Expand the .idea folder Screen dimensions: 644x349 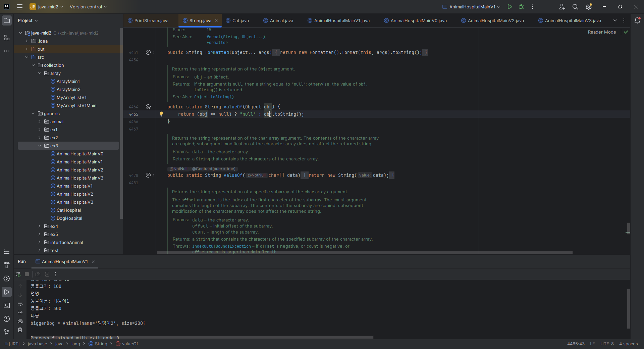(27, 41)
